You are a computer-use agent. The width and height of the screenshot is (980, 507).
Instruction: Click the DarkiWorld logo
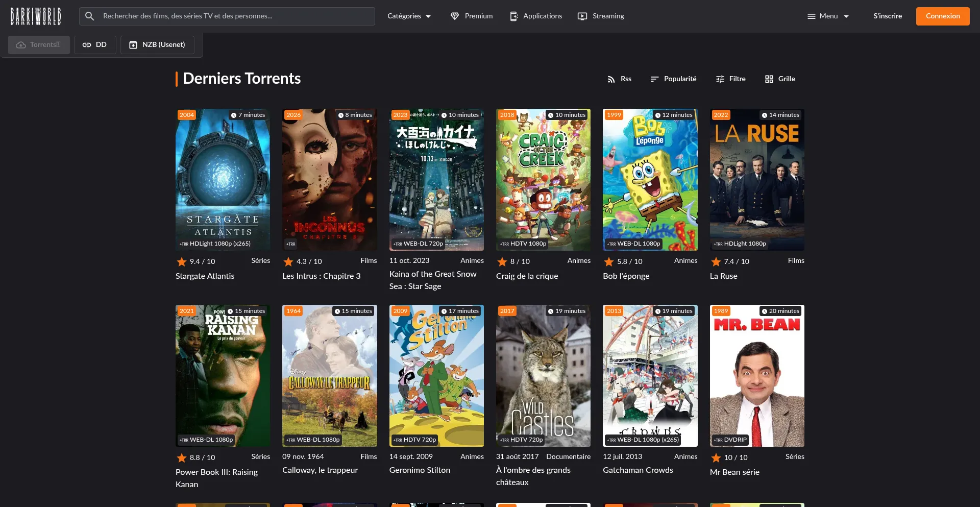coord(36,16)
